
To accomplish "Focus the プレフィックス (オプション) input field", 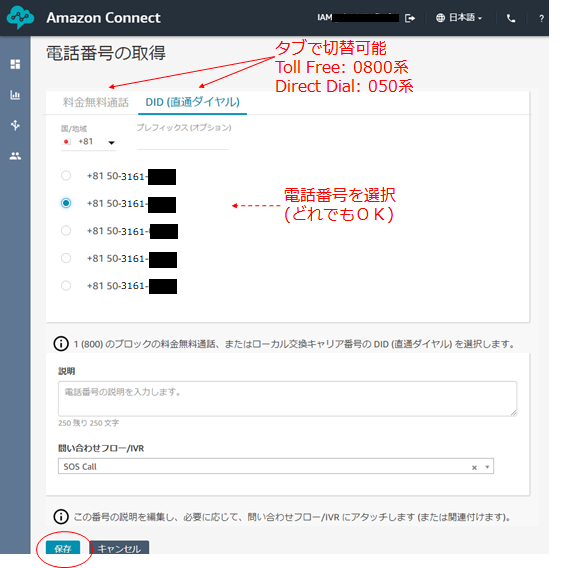I will click(183, 143).
